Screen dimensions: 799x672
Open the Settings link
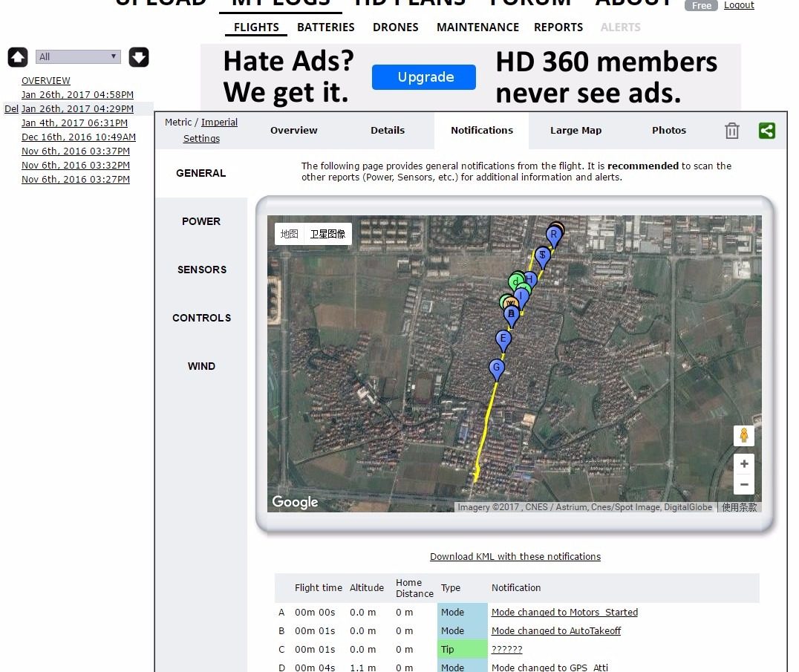[202, 139]
